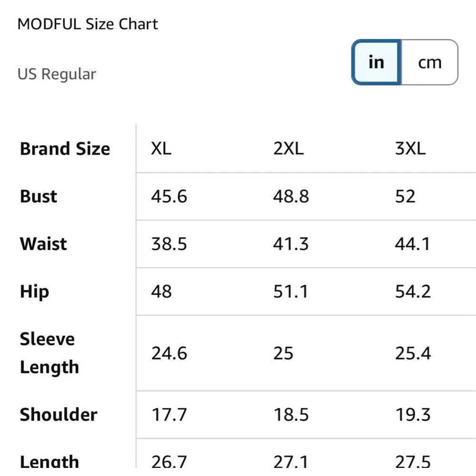
Task: Click the 2XL shoulder value 18.5
Action: click(291, 415)
